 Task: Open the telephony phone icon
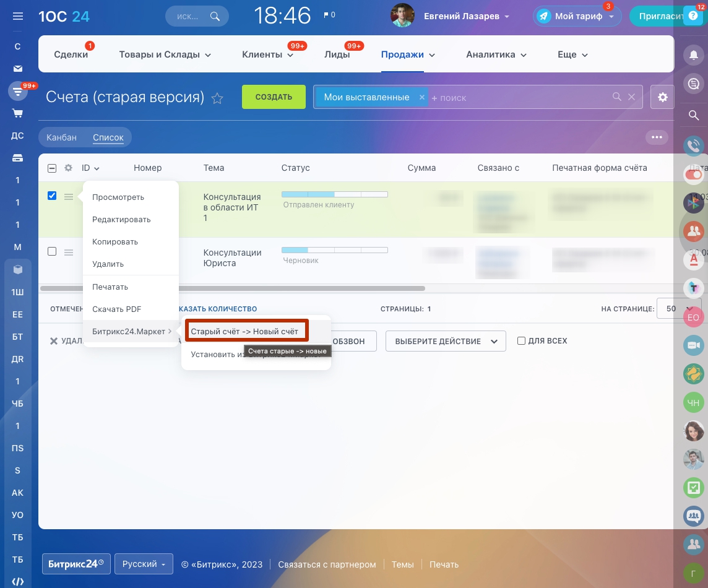694,145
